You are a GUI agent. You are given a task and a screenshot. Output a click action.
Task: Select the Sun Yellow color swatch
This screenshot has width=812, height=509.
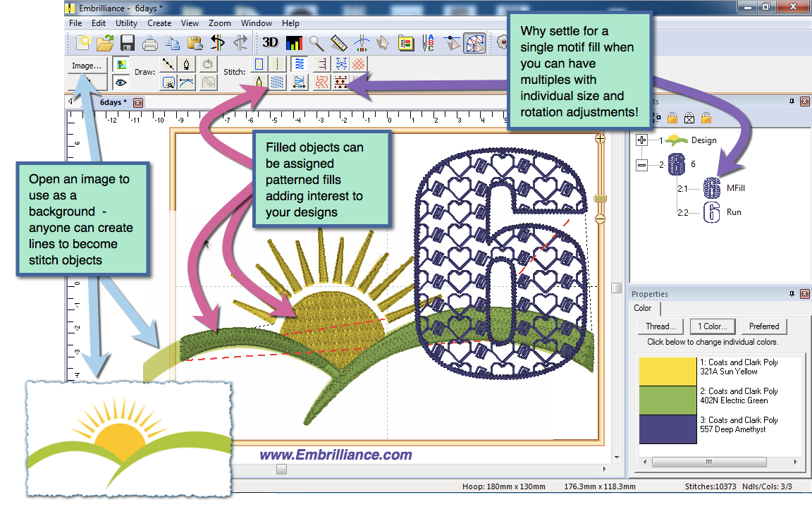click(x=667, y=371)
